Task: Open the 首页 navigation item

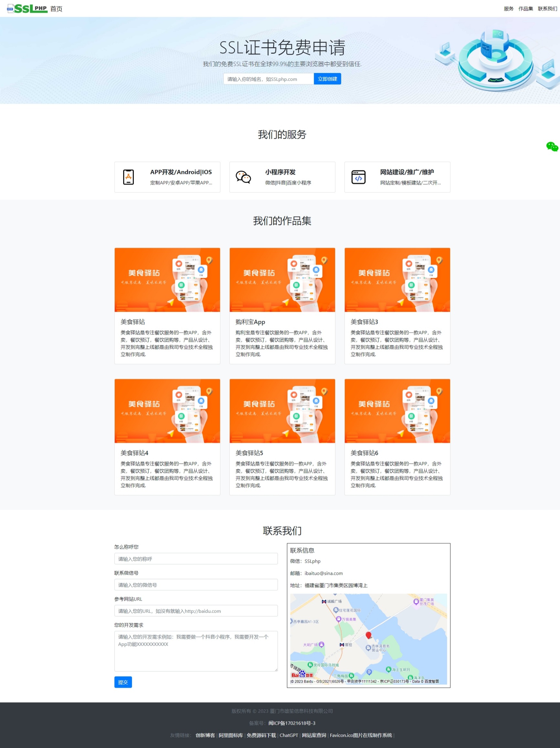Action: (x=56, y=9)
